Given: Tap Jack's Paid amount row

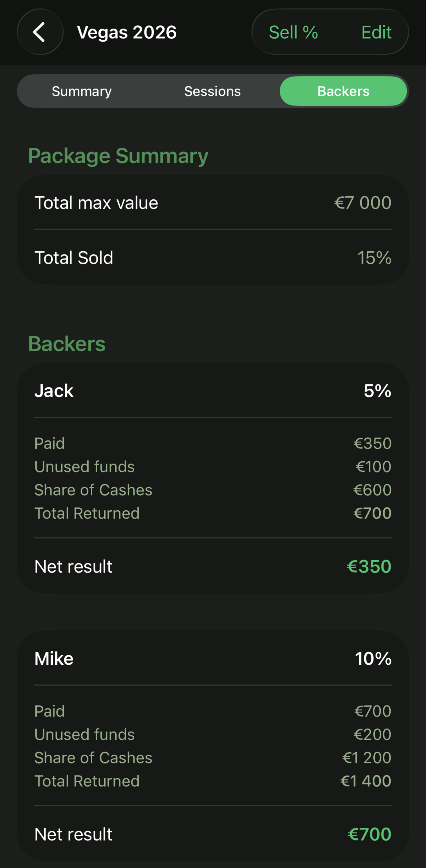Looking at the screenshot, I should click(x=213, y=443).
